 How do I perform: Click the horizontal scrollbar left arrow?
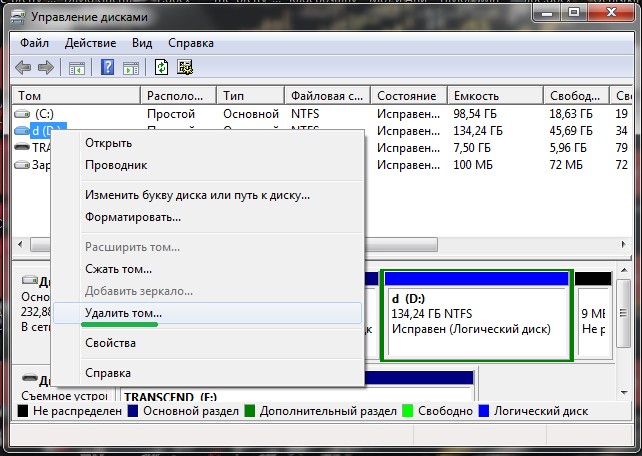click(20, 245)
